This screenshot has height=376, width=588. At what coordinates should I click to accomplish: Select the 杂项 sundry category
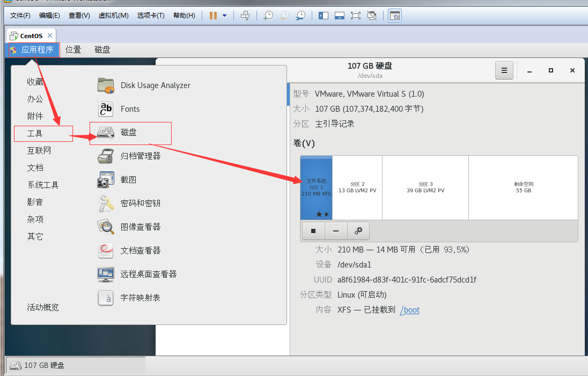pyautogui.click(x=35, y=219)
